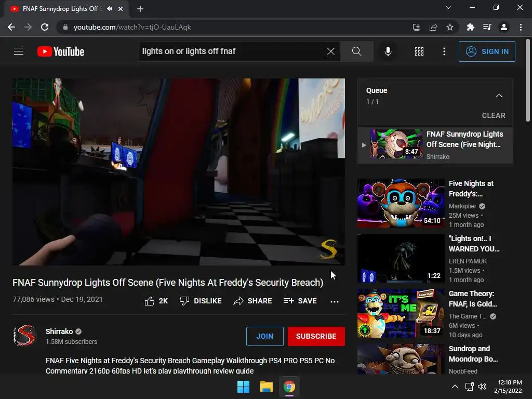Open Sundrop and Moondrop video title

click(473, 354)
